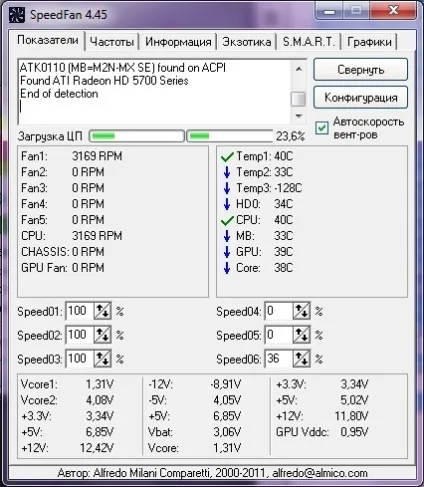Open the S.M.A.R.T. tab
This screenshot has width=424, height=487.
pos(308,42)
